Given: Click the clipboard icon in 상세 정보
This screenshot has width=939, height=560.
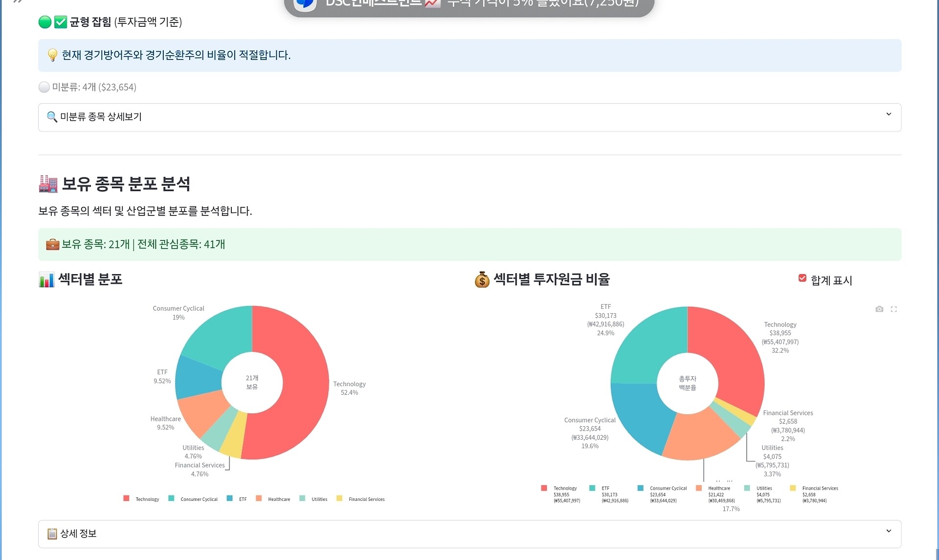Looking at the screenshot, I should tap(52, 534).
